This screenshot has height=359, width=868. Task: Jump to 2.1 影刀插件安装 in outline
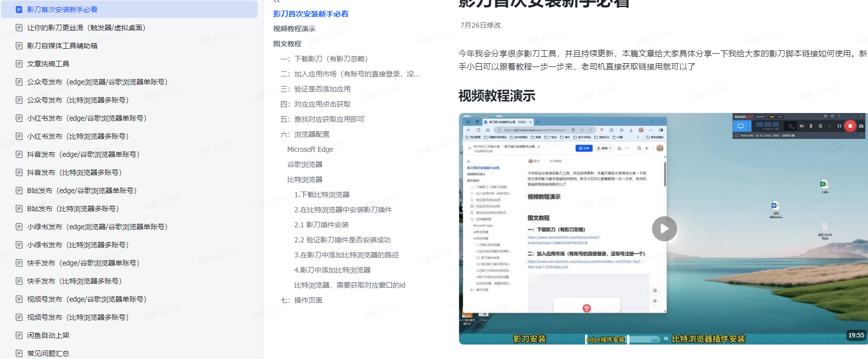[321, 225]
